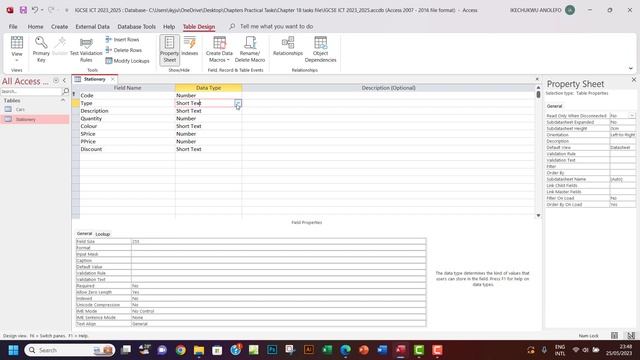This screenshot has height=360, width=640.
Task: Collapse the Tables group
Action: pyautogui.click(x=63, y=100)
